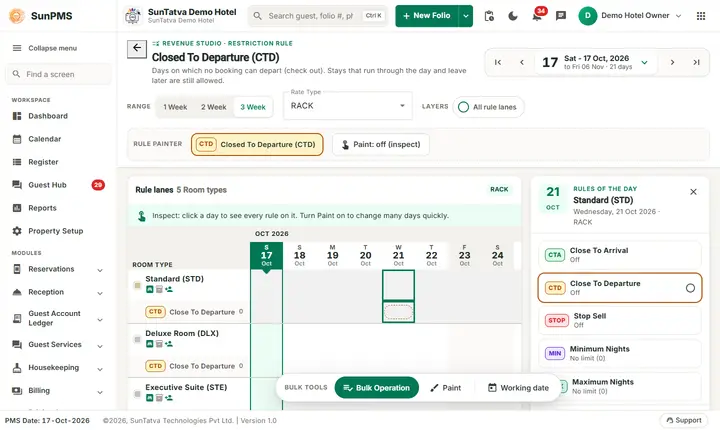Screen dimensions: 720x430
Task: Click Standard CTD cell for 21 Oct
Action: coord(399,312)
